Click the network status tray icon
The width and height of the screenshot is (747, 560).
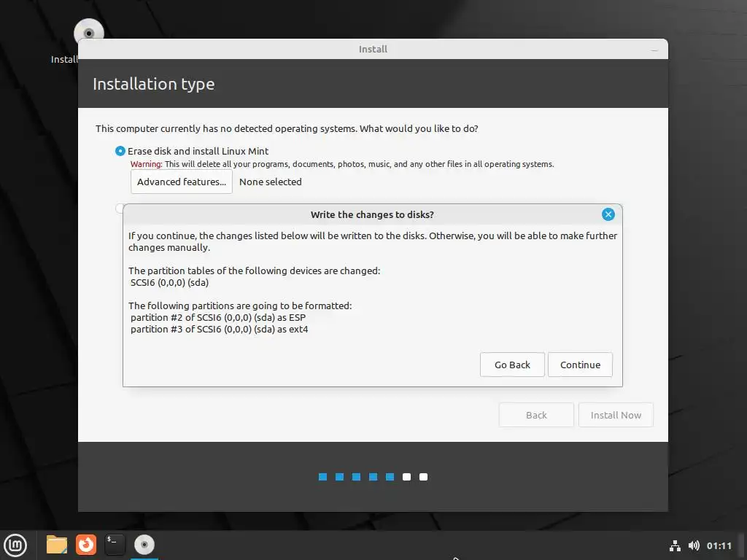pos(675,545)
